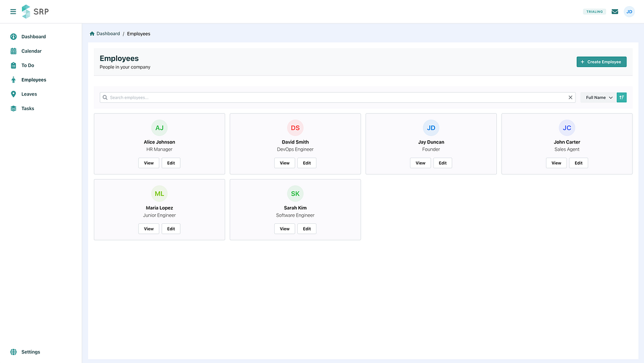Open the hamburger menu icon

click(13, 11)
